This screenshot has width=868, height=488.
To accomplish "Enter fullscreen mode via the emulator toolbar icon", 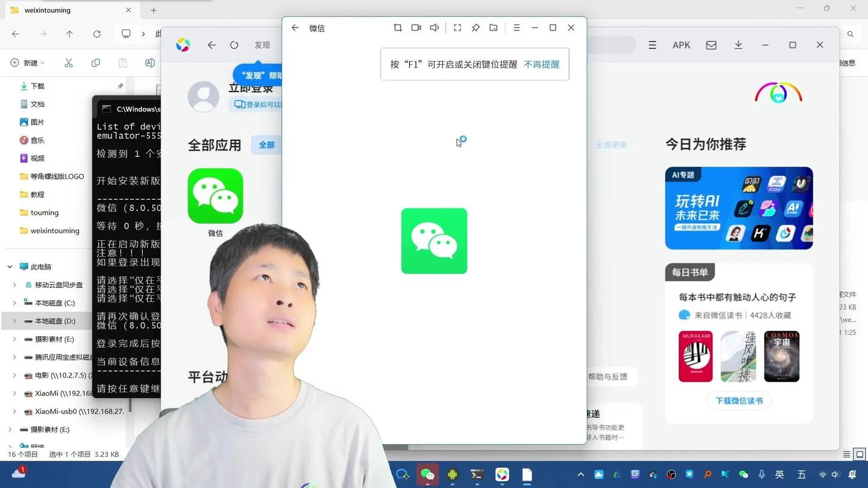I will [457, 27].
